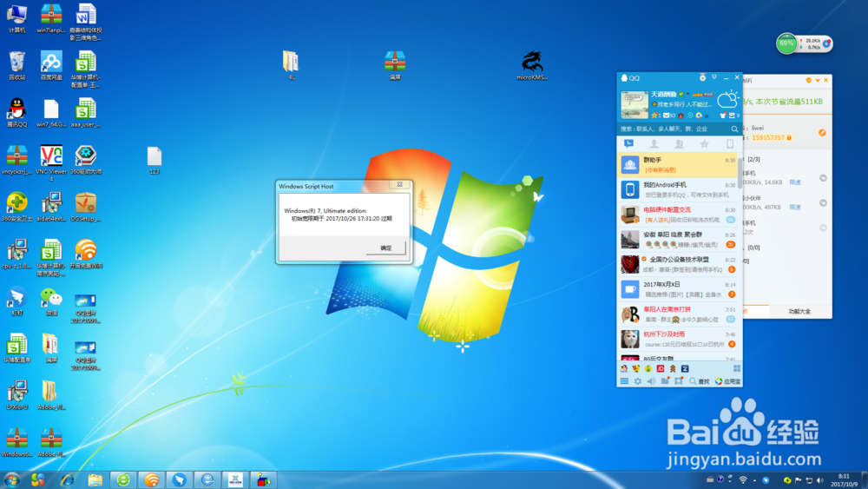Open 应用宝 in QQ bottom bar
Image resolution: width=868 pixels, height=489 pixels.
tap(727, 381)
